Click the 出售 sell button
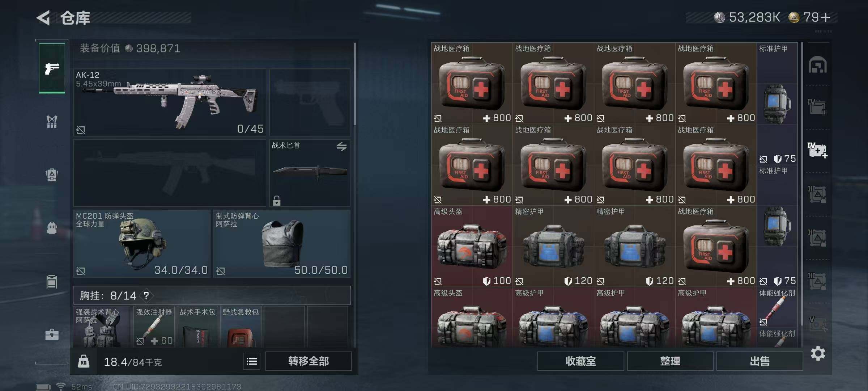868x391 pixels. [759, 361]
